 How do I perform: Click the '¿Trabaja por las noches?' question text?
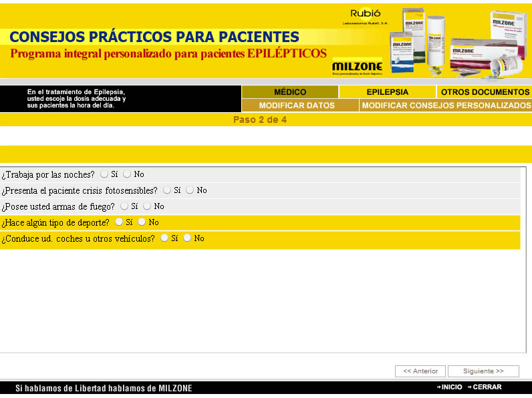coord(48,174)
